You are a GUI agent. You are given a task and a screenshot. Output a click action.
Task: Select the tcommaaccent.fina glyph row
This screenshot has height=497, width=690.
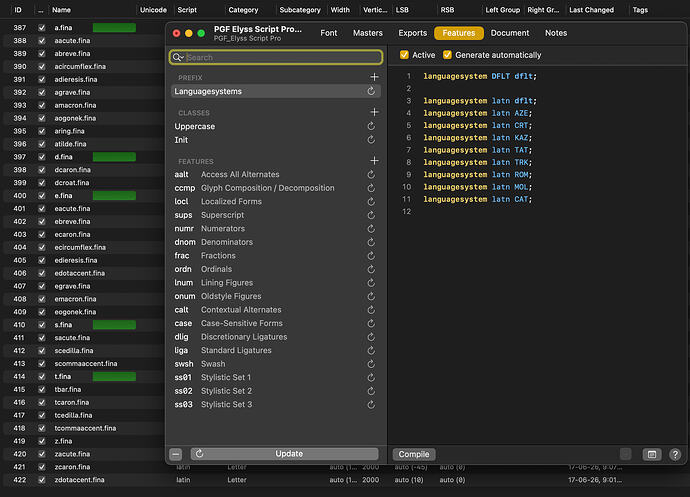coord(84,428)
